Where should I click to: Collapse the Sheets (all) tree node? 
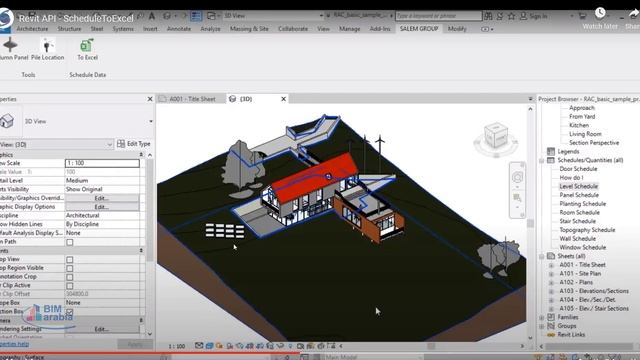pos(542,256)
